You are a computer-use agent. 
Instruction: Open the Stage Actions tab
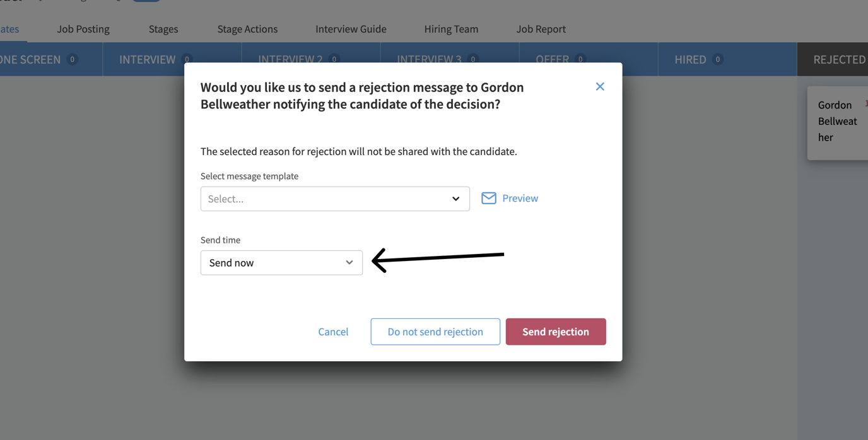pyautogui.click(x=247, y=29)
